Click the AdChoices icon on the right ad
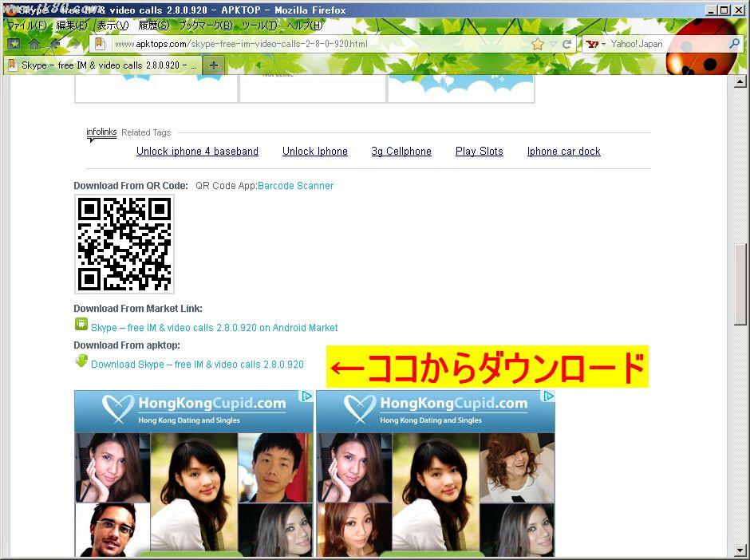The image size is (750, 560). pyautogui.click(x=548, y=396)
